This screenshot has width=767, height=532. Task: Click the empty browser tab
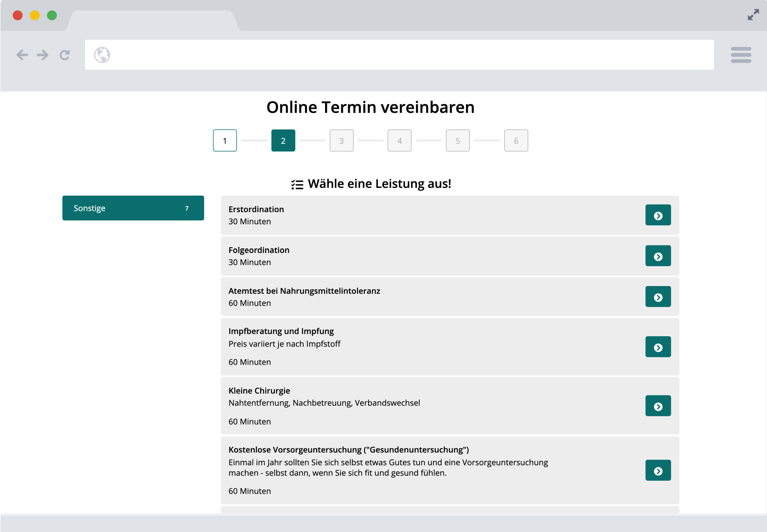coord(153,21)
